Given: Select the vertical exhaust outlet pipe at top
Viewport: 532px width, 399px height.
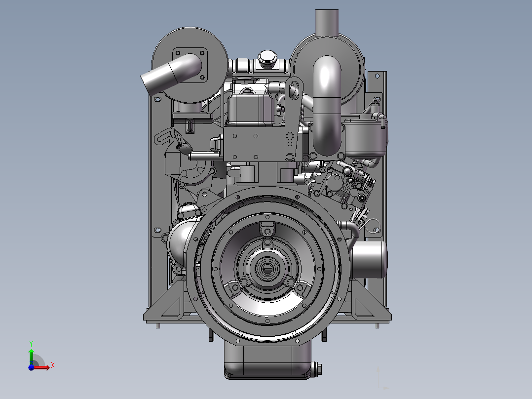Looking at the screenshot, I should (327, 23).
